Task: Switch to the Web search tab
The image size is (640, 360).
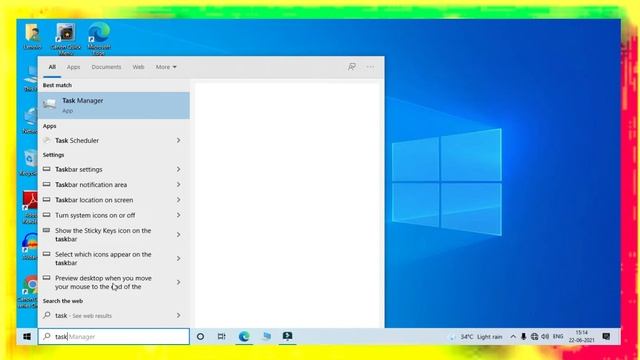Action: pos(138,67)
